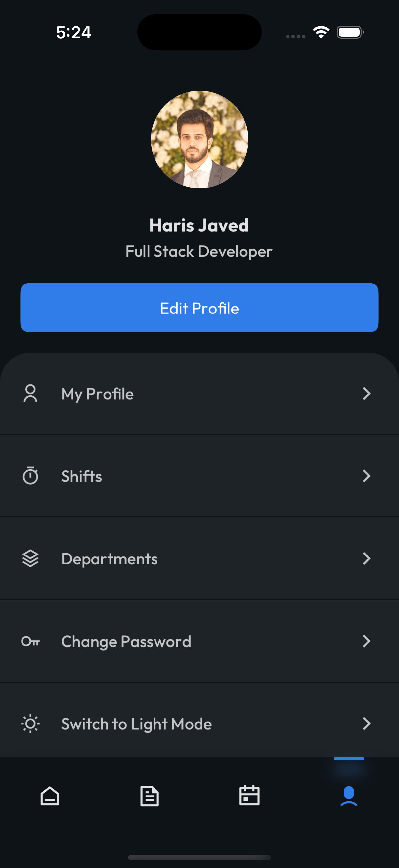399x868 pixels.
Task: Switch to Light Mode
Action: point(136,724)
